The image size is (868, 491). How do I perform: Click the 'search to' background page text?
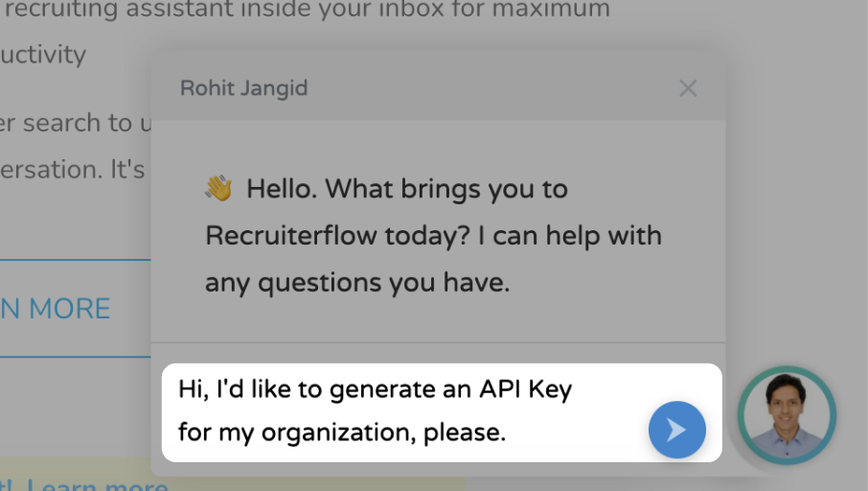[86, 124]
